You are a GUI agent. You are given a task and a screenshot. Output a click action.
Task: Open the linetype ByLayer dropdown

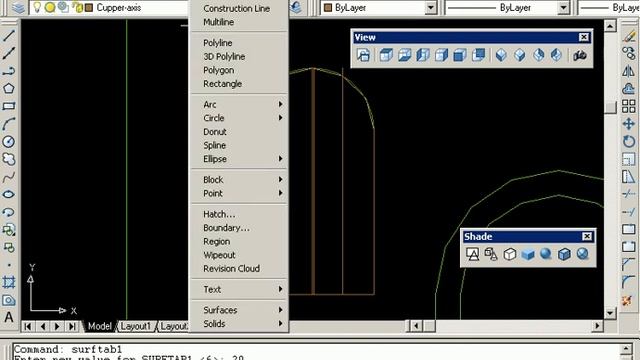click(563, 7)
